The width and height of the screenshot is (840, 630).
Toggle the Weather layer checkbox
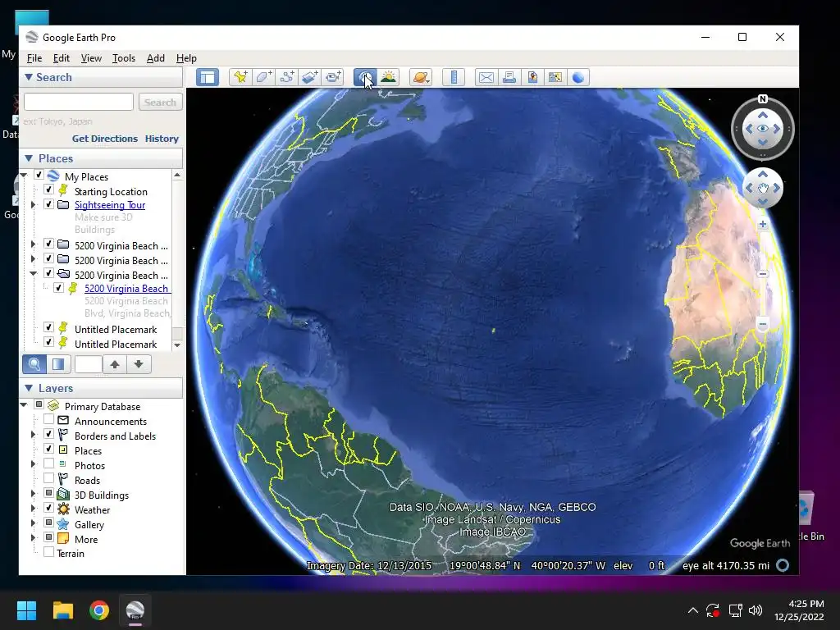click(48, 508)
